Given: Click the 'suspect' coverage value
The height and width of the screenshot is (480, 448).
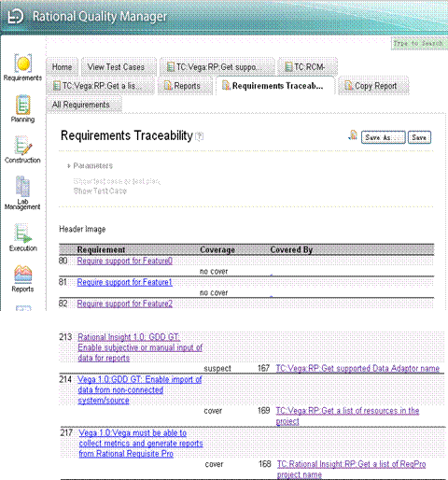Looking at the screenshot, I should click(217, 369).
